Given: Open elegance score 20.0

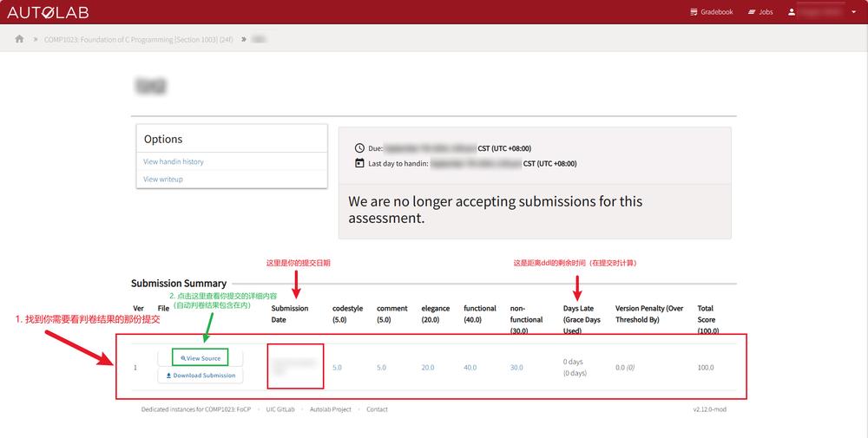Looking at the screenshot, I should point(428,367).
